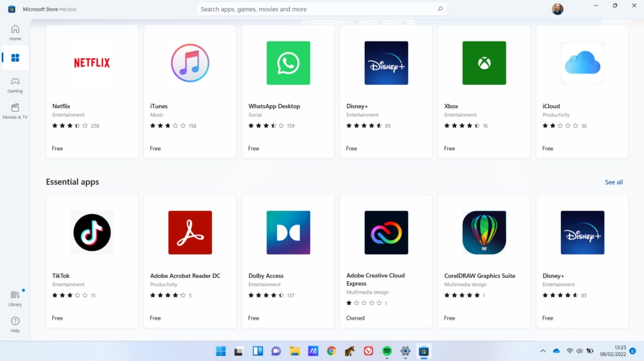Open the Gaming section in sidebar
The width and height of the screenshot is (644, 361).
coord(15,85)
